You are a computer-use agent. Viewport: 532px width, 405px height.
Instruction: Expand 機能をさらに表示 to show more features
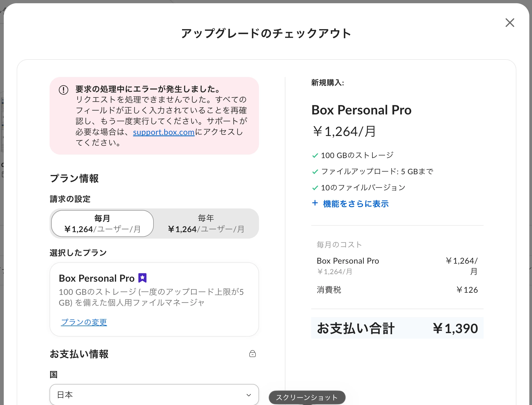[x=356, y=204]
